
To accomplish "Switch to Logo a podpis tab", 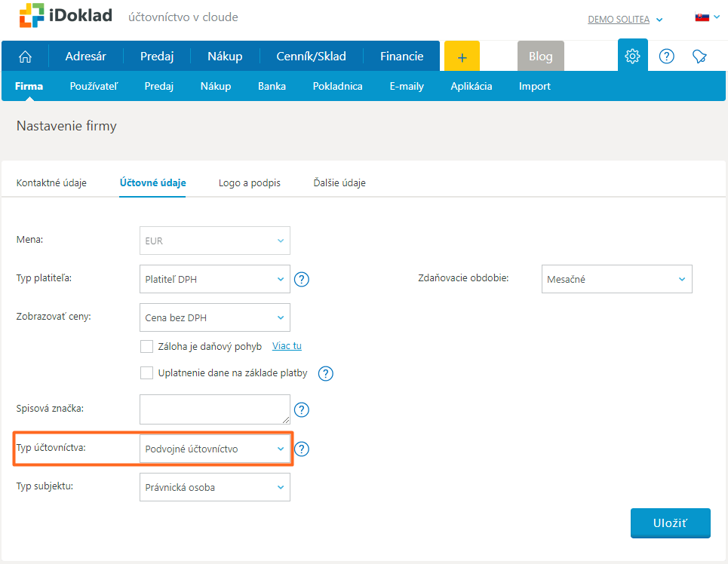I will pos(250,183).
